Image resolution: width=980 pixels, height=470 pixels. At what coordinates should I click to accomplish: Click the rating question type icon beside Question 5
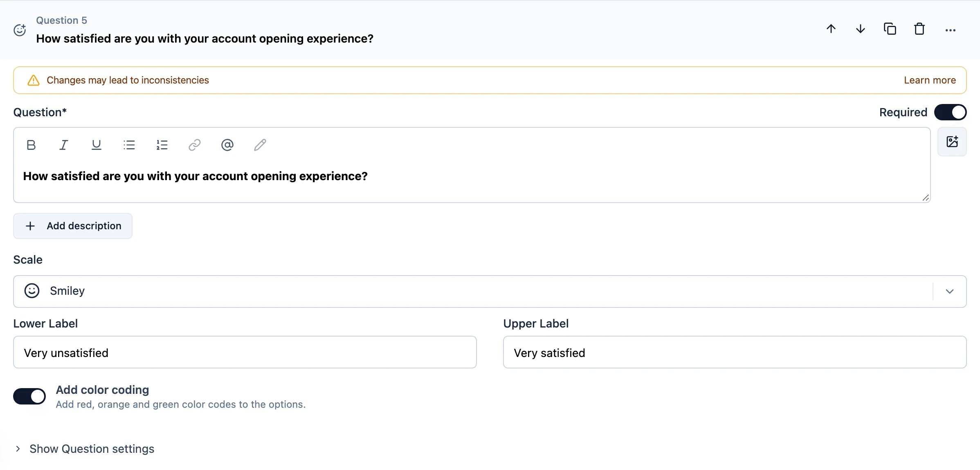pos(20,30)
